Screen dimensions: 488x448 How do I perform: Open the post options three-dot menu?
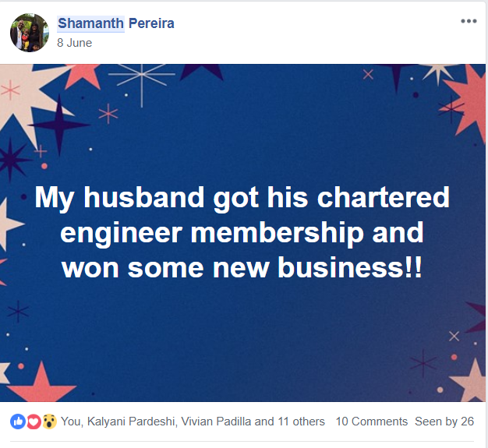click(468, 21)
